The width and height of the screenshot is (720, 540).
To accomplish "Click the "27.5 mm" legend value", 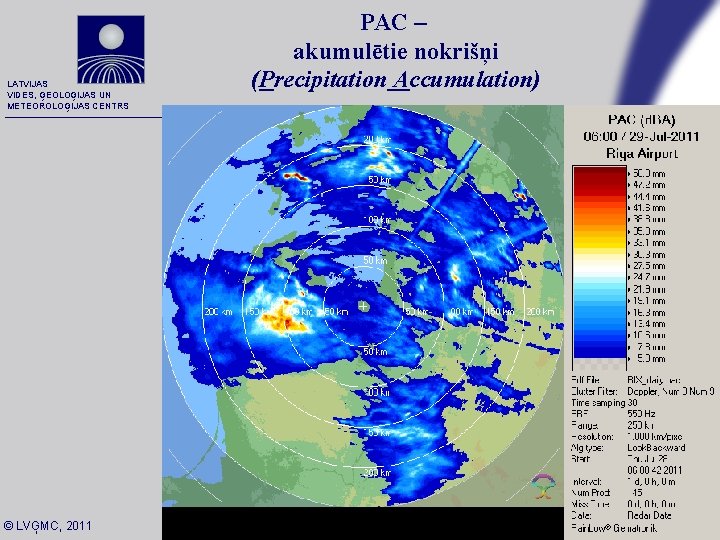I will [x=649, y=266].
